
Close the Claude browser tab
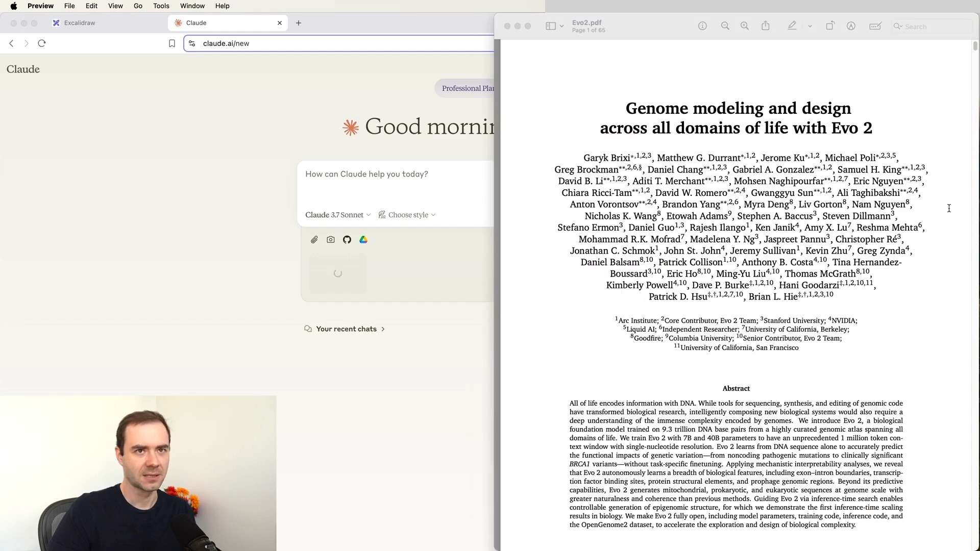click(280, 23)
